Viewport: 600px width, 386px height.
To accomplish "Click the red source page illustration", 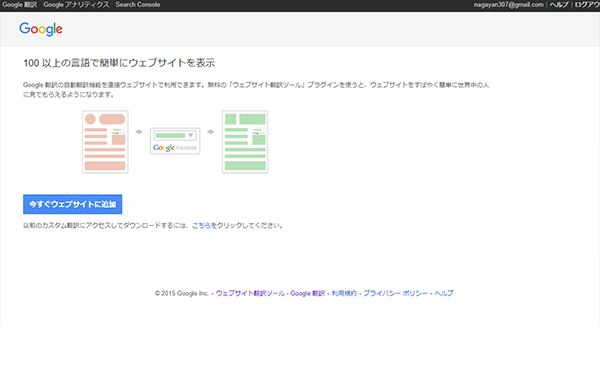I will (105, 142).
